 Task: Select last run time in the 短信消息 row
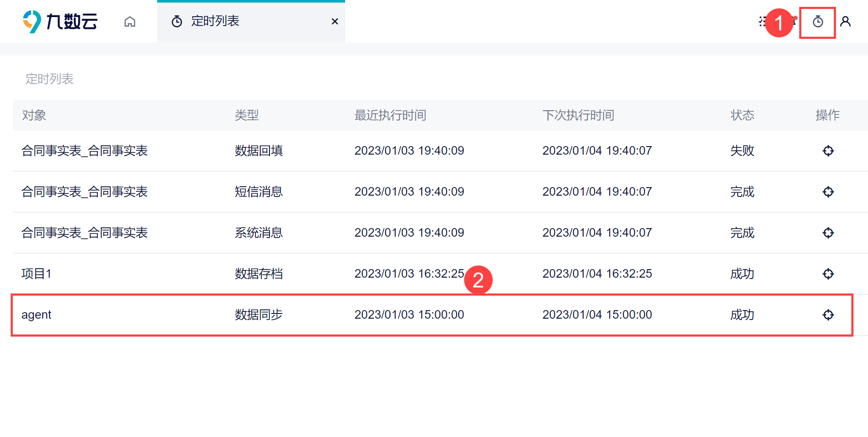coord(409,192)
